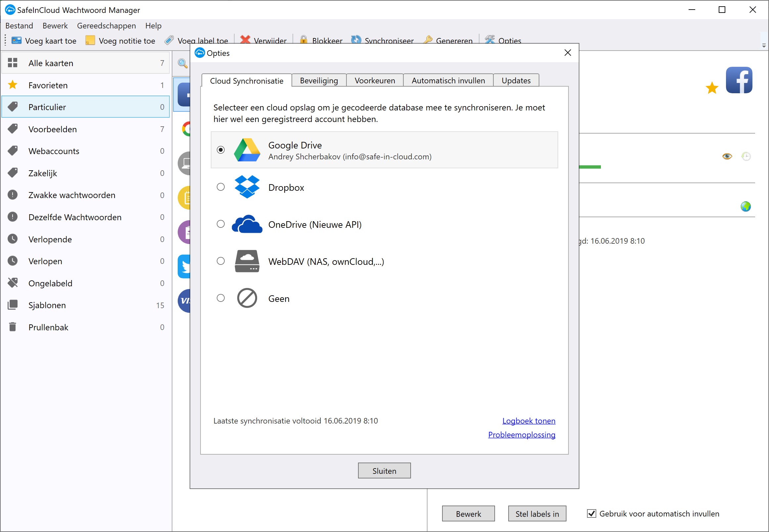Uncheck Gebruik voor automatisch invullen

(591, 514)
